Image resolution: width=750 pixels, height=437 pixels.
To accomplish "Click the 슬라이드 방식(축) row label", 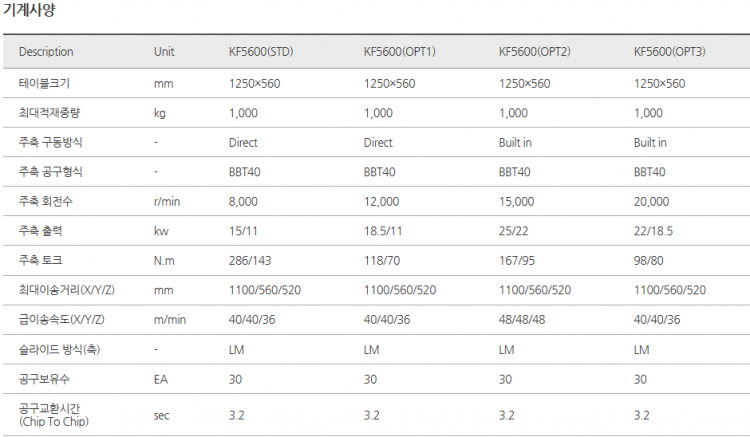I will tap(58, 349).
